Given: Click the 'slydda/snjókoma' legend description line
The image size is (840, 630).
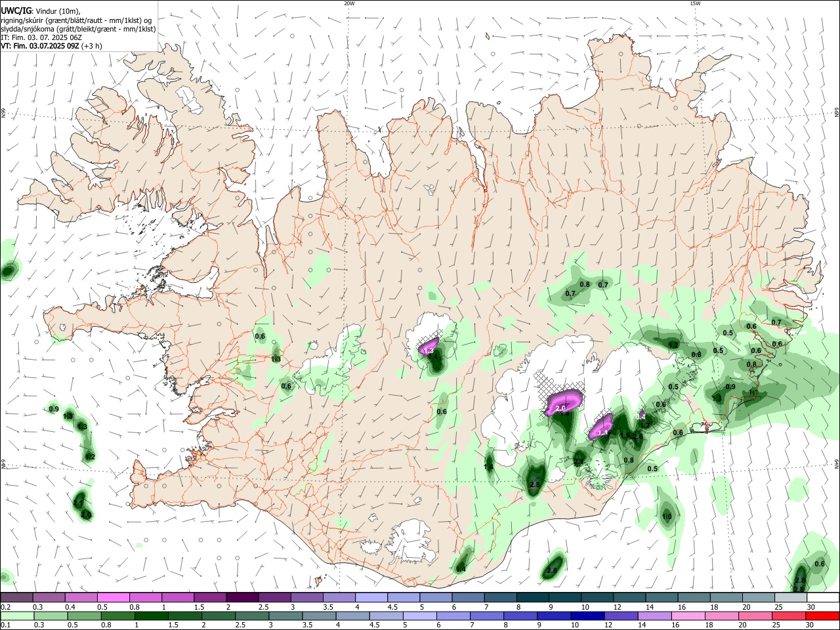Looking at the screenshot, I should pos(78,29).
